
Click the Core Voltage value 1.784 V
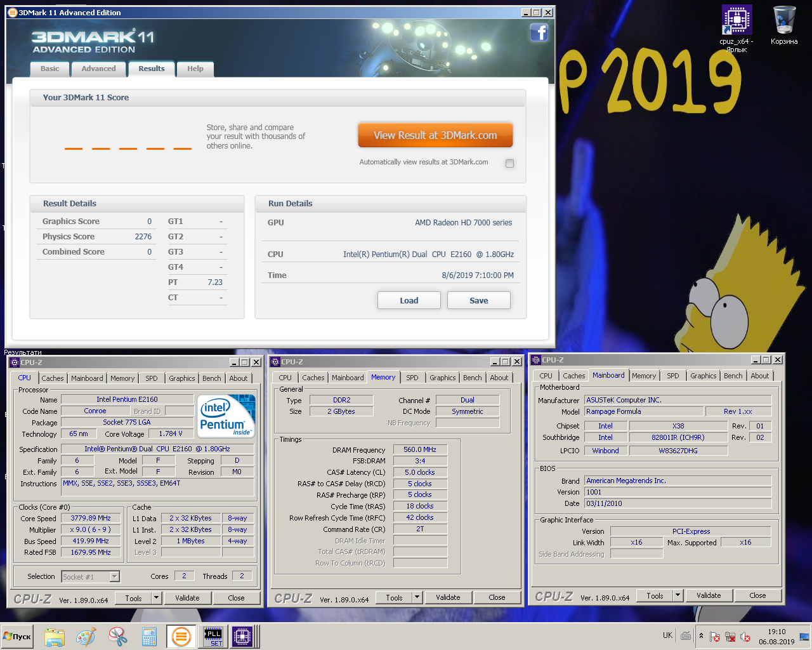(171, 434)
